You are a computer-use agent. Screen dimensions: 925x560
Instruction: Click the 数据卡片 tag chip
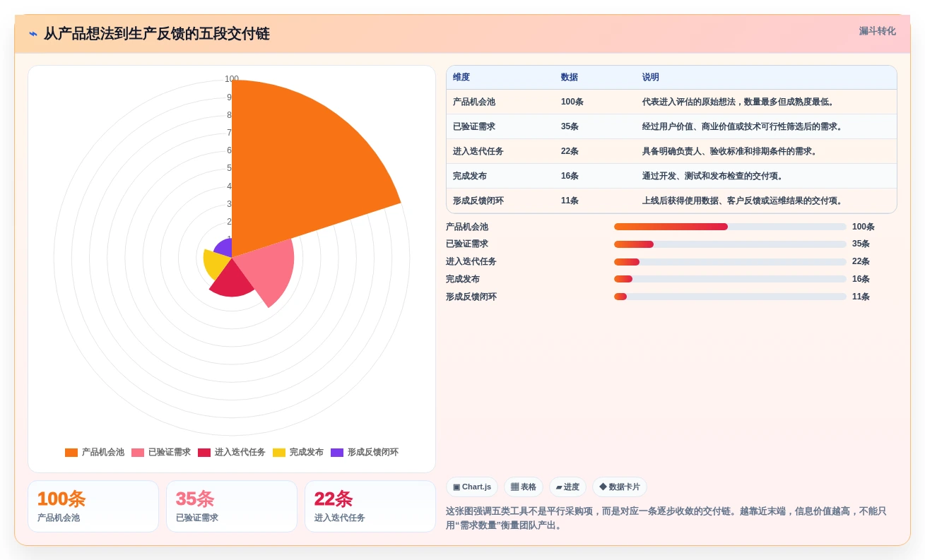click(x=619, y=487)
